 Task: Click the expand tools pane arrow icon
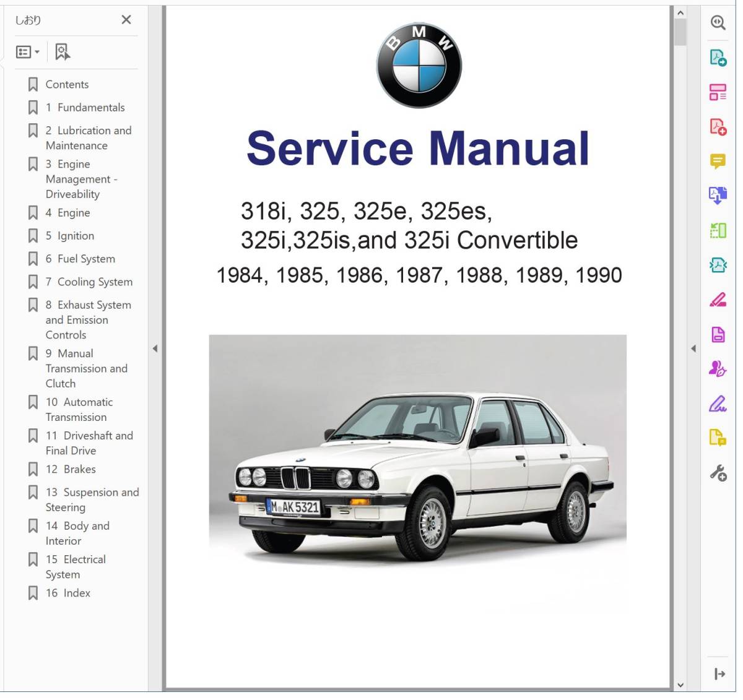click(719, 674)
